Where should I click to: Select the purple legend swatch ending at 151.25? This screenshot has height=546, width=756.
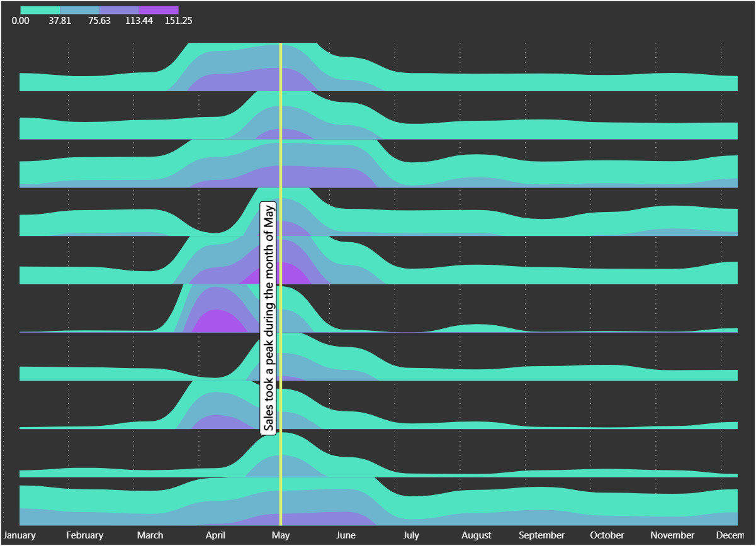point(159,10)
